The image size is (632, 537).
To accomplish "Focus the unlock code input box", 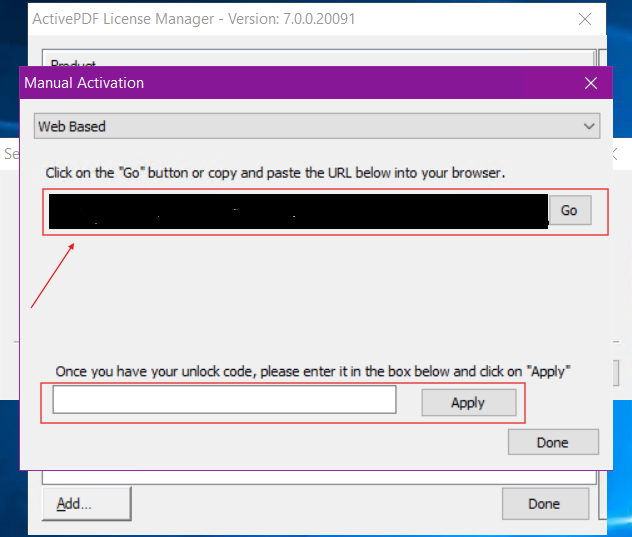I will click(x=224, y=400).
